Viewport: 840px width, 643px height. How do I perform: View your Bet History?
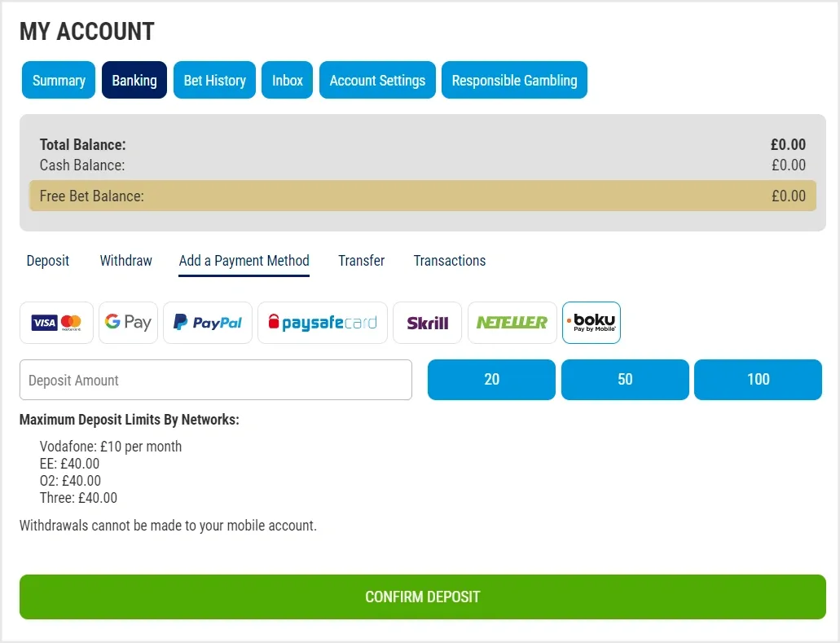coord(214,80)
